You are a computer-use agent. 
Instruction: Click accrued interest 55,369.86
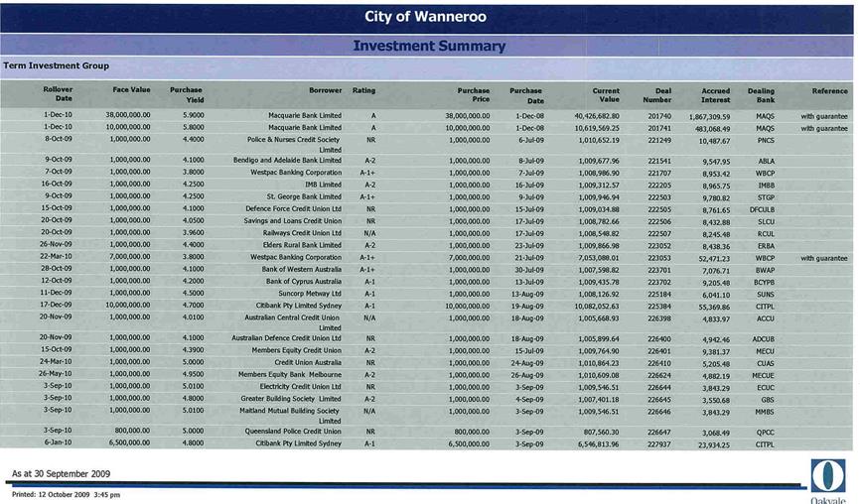714,308
